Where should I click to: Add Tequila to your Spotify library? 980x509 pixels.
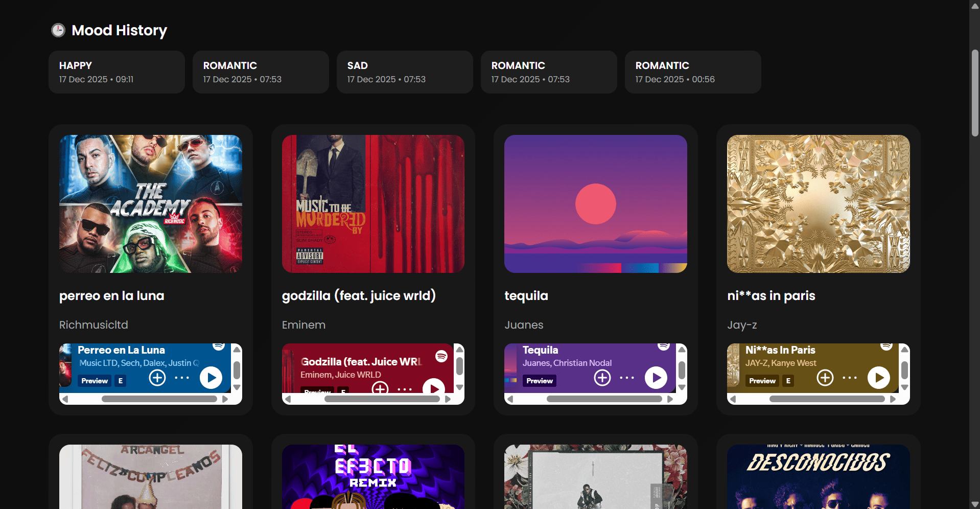[601, 378]
